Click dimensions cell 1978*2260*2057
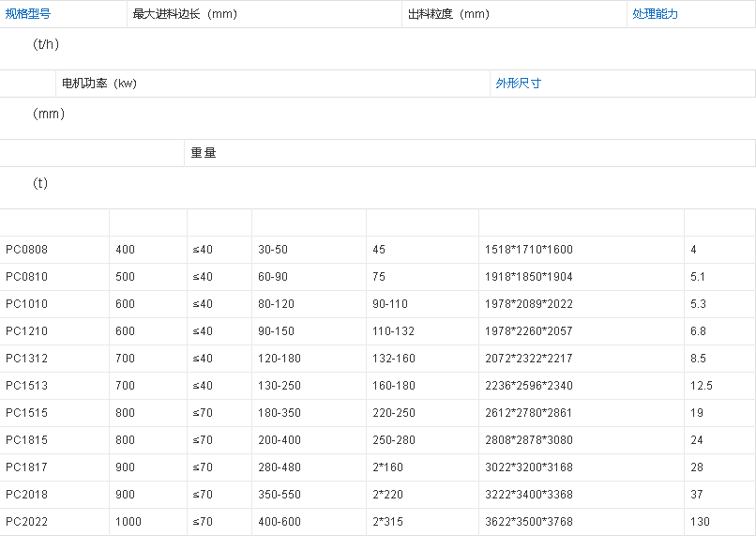 pyautogui.click(x=528, y=331)
